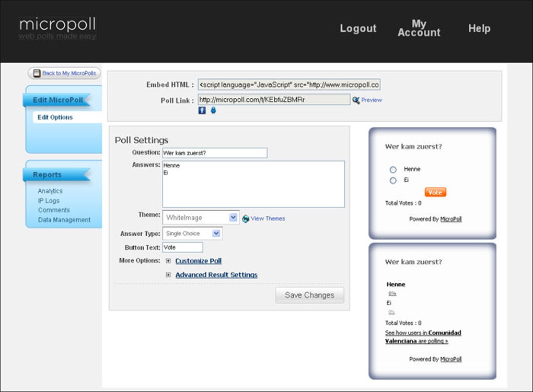
Task: Click MicroPoll link in the results preview
Action: (x=451, y=360)
